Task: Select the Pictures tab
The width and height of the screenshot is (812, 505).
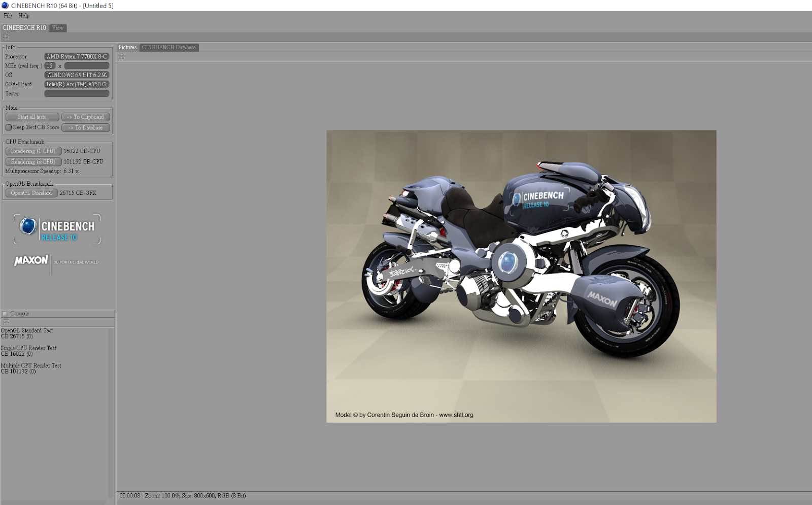Action: 127,47
